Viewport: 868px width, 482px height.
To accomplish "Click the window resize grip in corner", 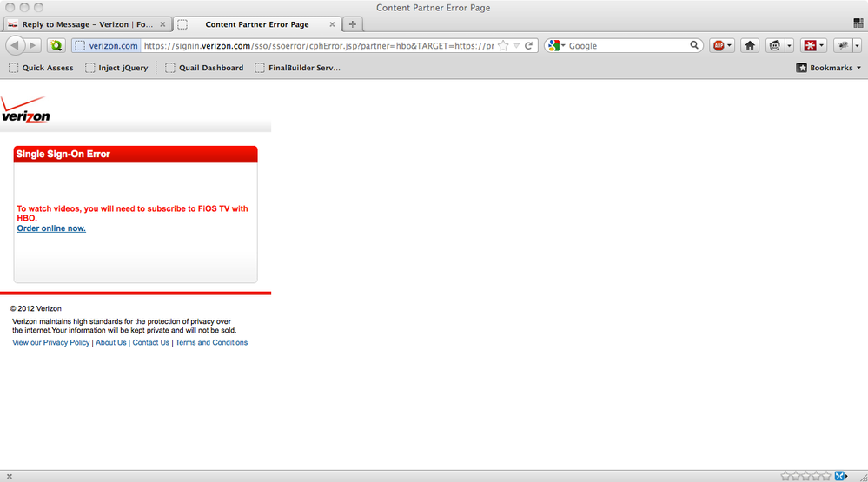I will [x=863, y=477].
